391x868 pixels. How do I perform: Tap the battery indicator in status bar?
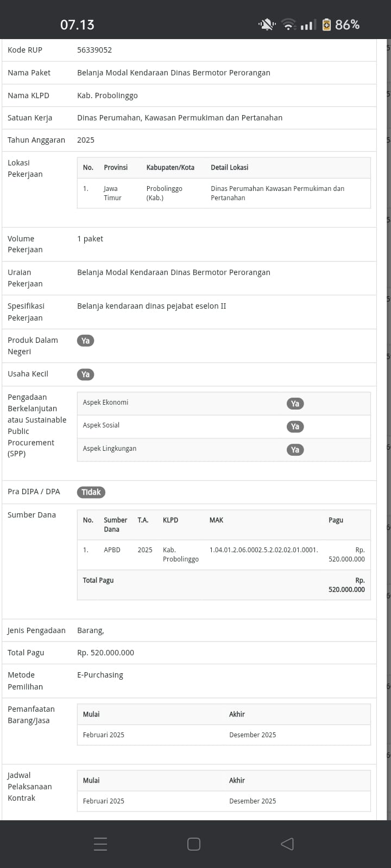pos(326,24)
